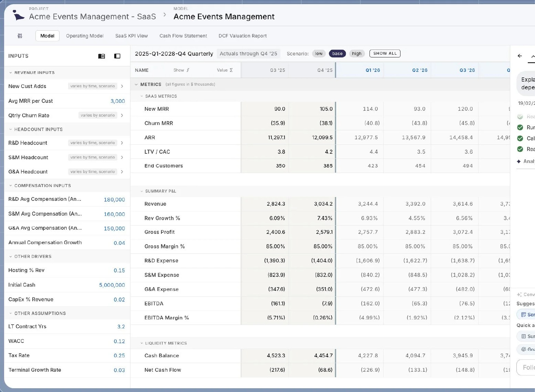Collapse the Headcount Inputs section
The height and width of the screenshot is (392, 535).
11,129
